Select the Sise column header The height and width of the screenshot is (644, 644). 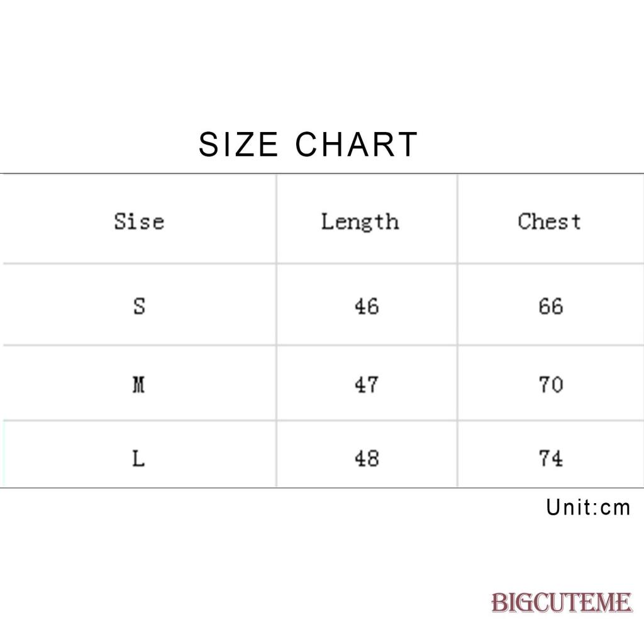139,221
